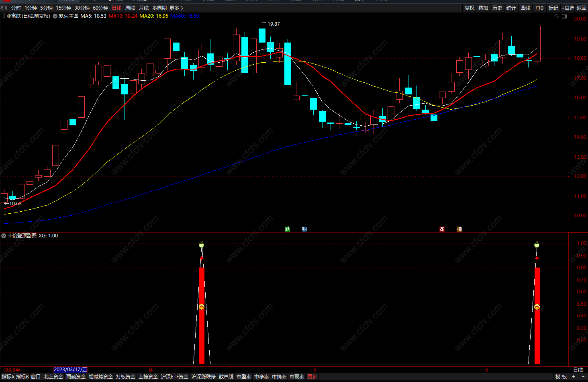This screenshot has height=382, width=588.
Task: Open the 多周期 multi-period view
Action: pos(159,8)
